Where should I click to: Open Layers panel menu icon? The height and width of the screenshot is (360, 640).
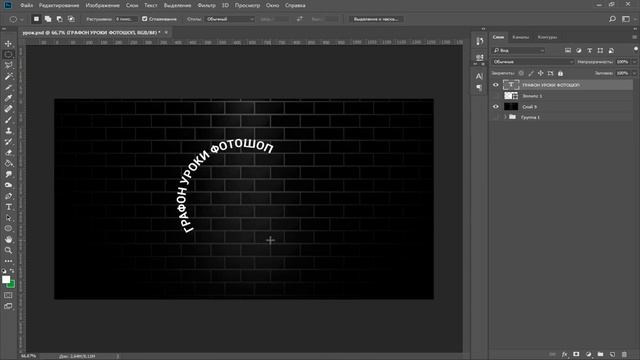point(634,37)
